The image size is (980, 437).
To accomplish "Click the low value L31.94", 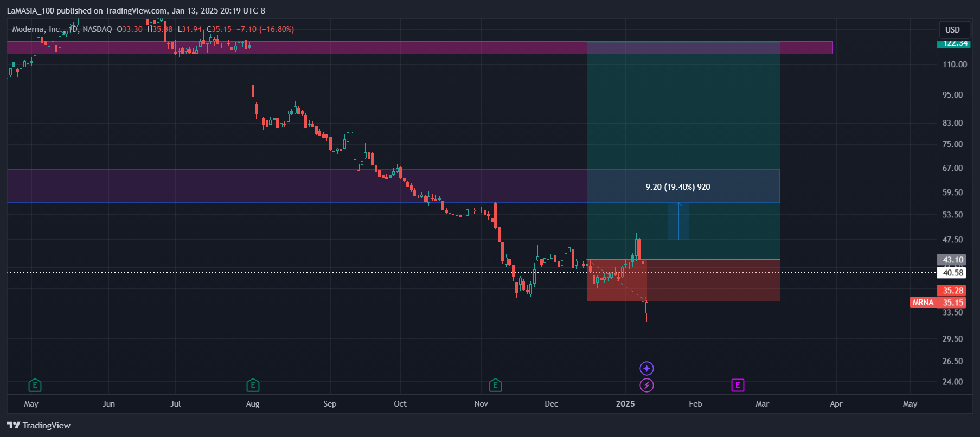I will tap(190, 29).
